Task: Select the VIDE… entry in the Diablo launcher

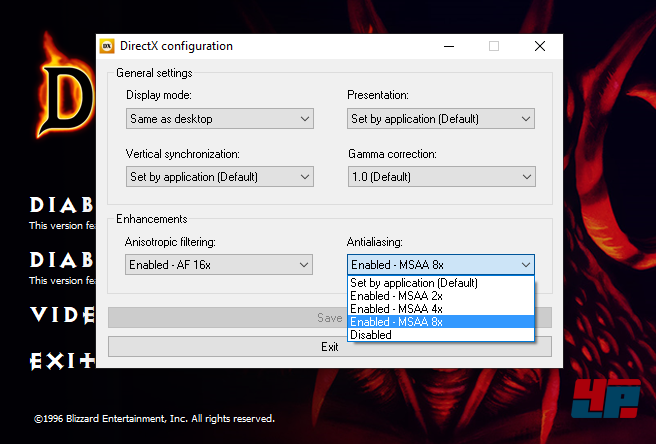Action: point(62,315)
